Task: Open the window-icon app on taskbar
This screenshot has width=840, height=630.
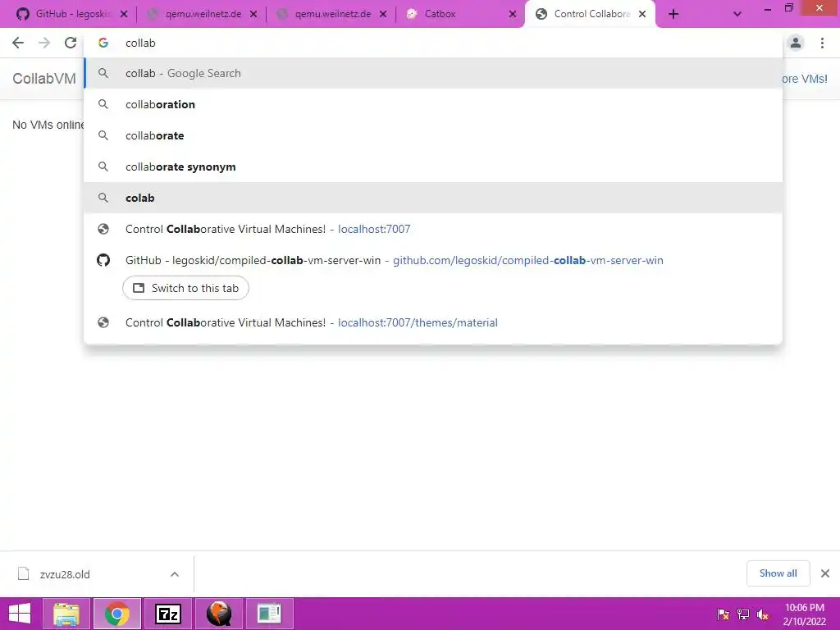Action: pyautogui.click(x=269, y=614)
